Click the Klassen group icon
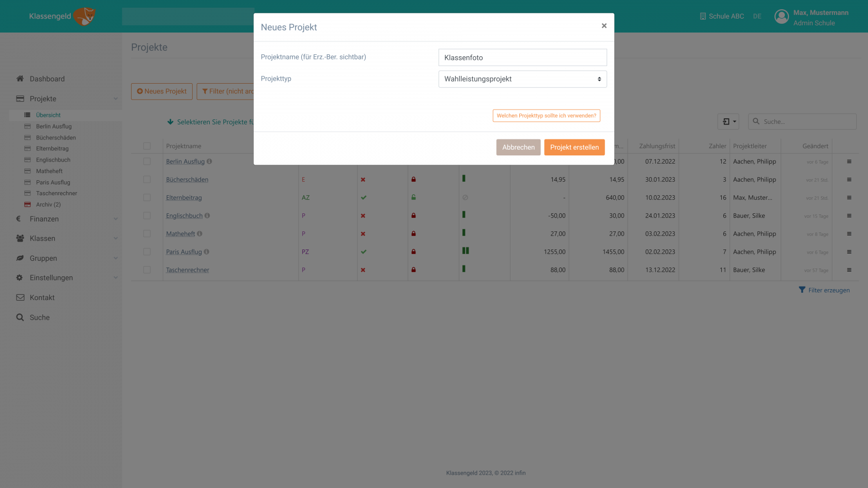This screenshot has width=868, height=488. point(20,238)
